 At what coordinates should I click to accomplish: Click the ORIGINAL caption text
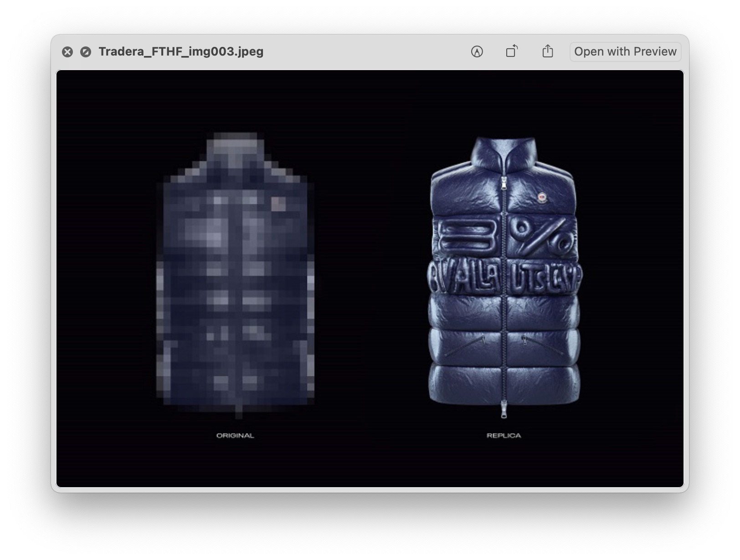click(x=235, y=436)
